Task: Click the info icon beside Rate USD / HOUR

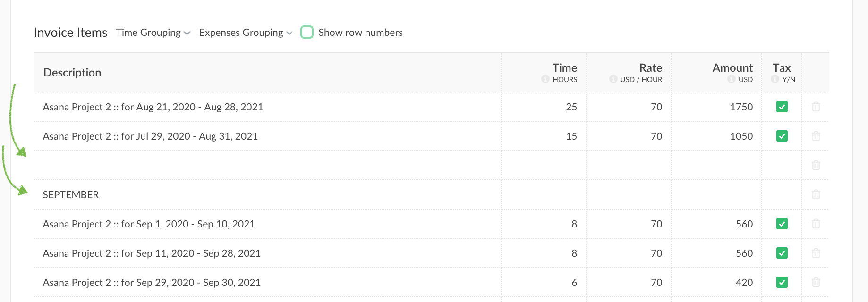Action: click(613, 79)
